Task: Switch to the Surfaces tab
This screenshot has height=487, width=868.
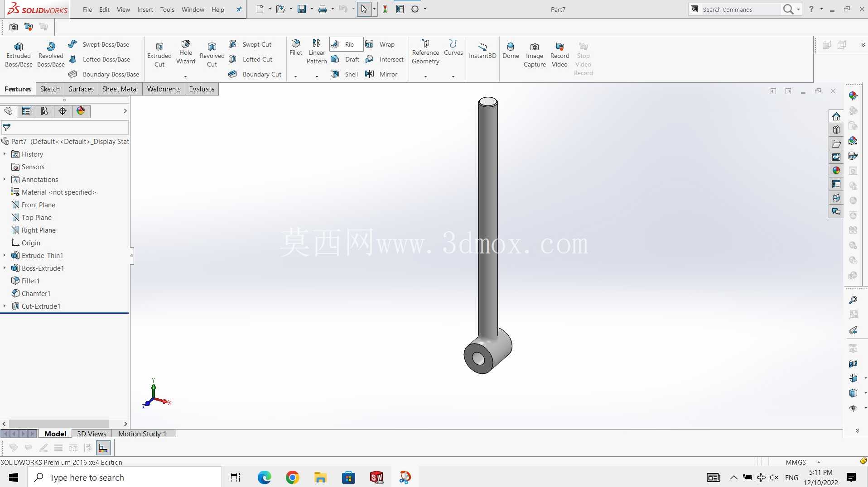Action: (x=81, y=89)
